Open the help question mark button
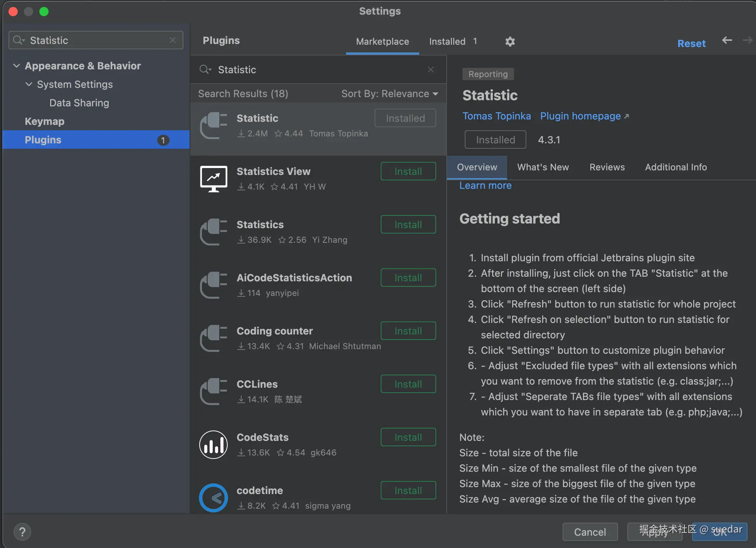The height and width of the screenshot is (548, 756). pos(22,532)
